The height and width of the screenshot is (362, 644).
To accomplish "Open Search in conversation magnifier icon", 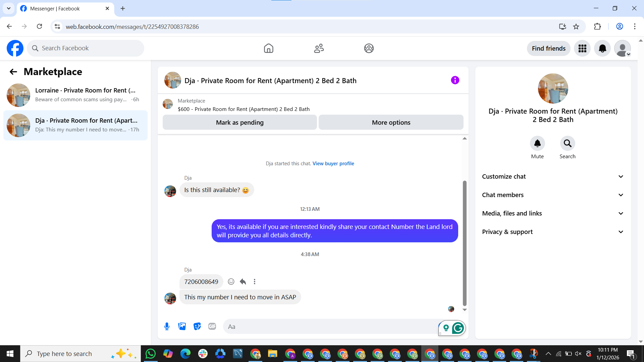I will coord(567,143).
